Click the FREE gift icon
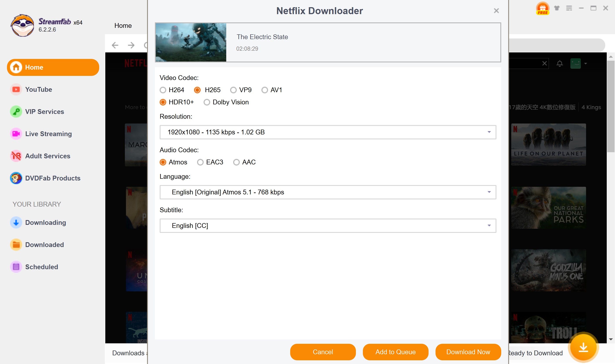This screenshot has width=615, height=364. click(542, 8)
